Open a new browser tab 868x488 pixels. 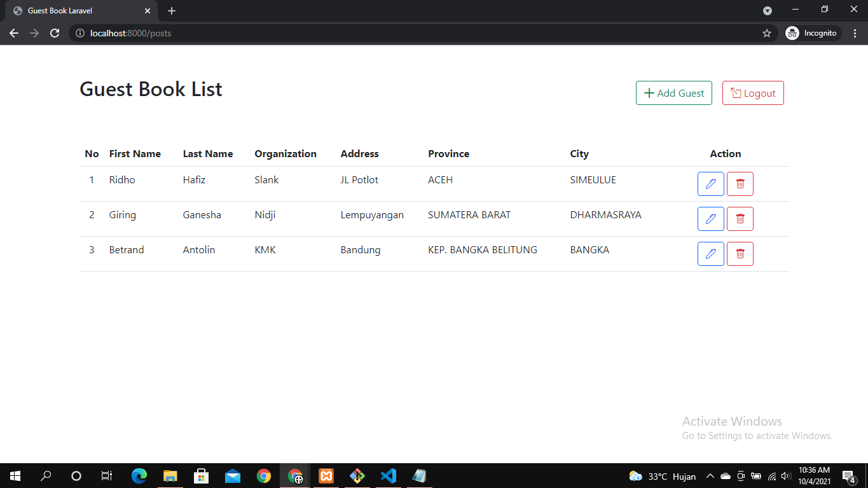point(171,10)
